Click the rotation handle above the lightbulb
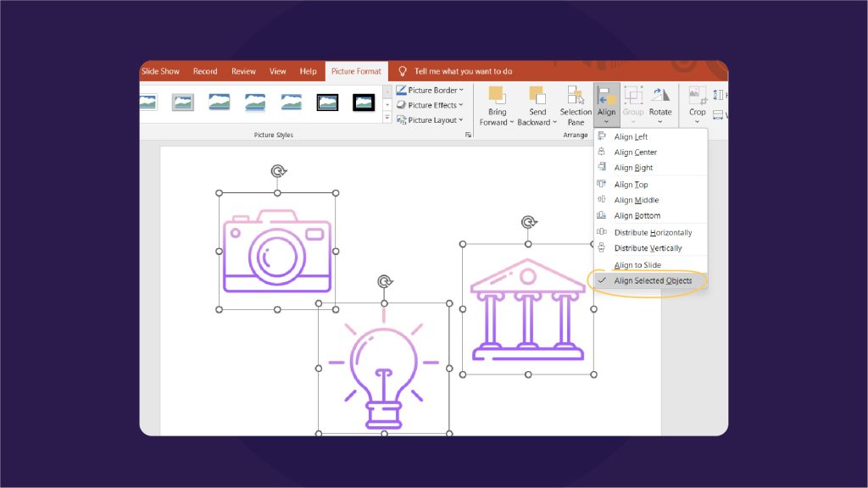Image resolution: width=868 pixels, height=488 pixels. coord(385,281)
